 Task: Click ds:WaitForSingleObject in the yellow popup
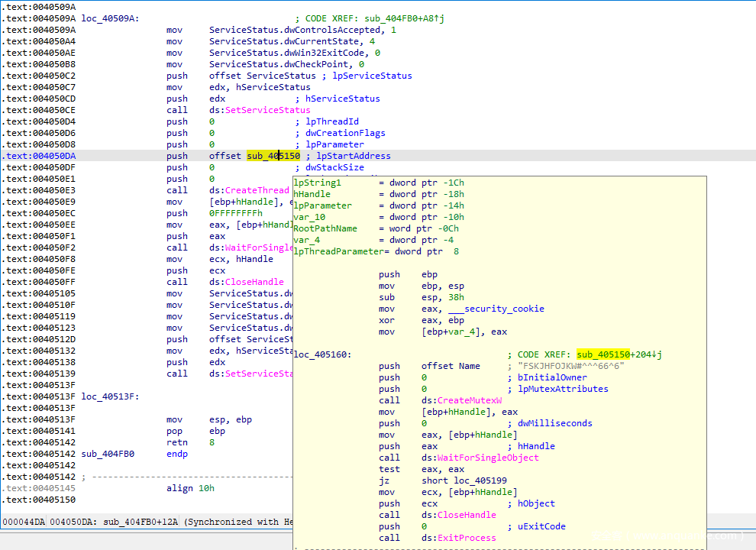click(x=481, y=458)
